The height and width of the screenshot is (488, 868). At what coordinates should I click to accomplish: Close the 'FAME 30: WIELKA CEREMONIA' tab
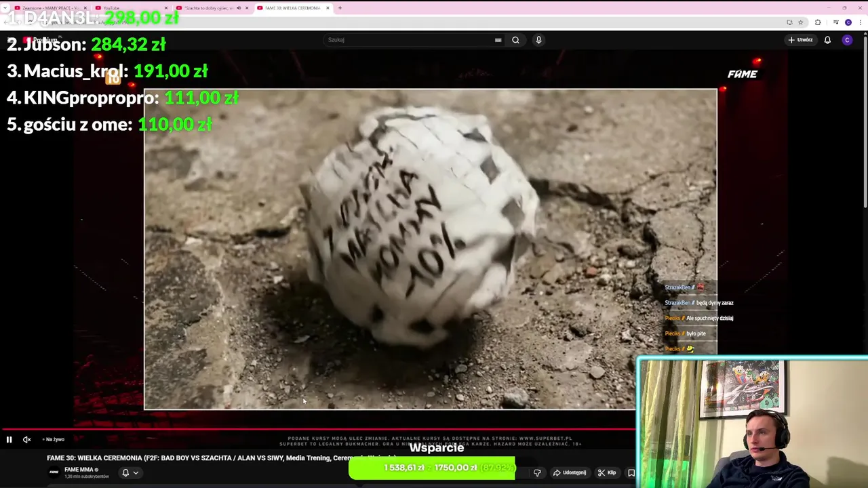coord(328,8)
